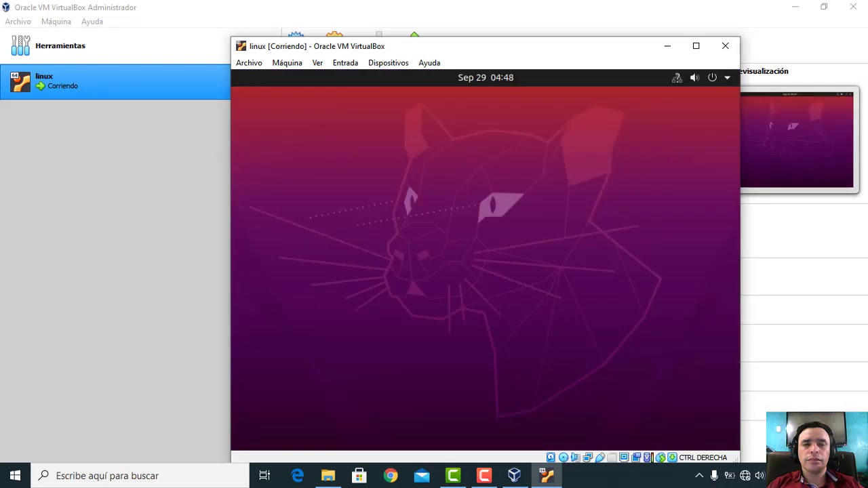Show hidden system tray icons chevron
868x488 pixels.
point(699,476)
